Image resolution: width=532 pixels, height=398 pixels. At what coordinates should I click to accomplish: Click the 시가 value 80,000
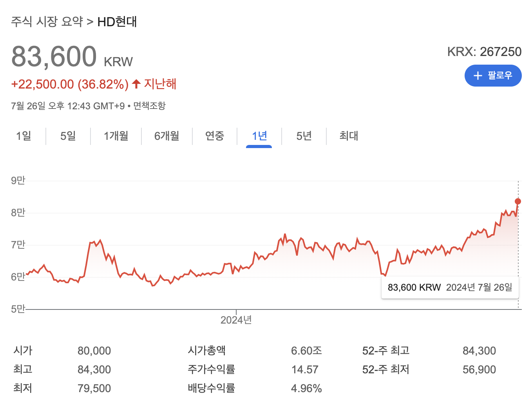click(94, 351)
